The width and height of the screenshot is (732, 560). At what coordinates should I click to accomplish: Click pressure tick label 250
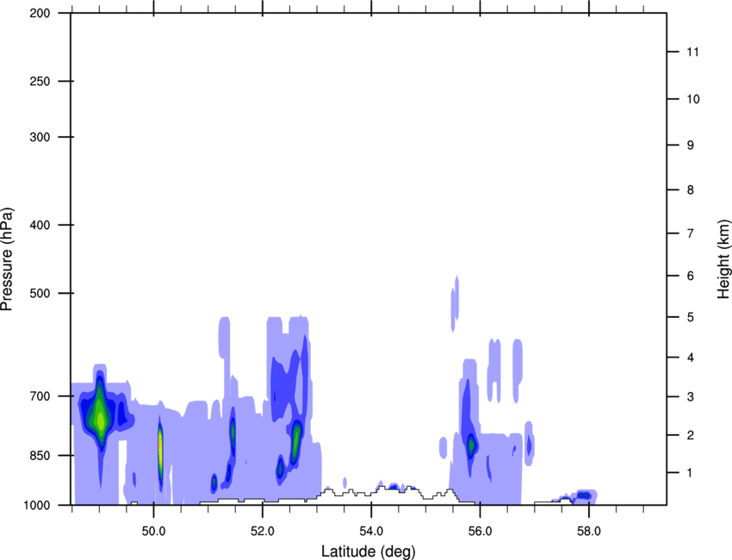40,81
